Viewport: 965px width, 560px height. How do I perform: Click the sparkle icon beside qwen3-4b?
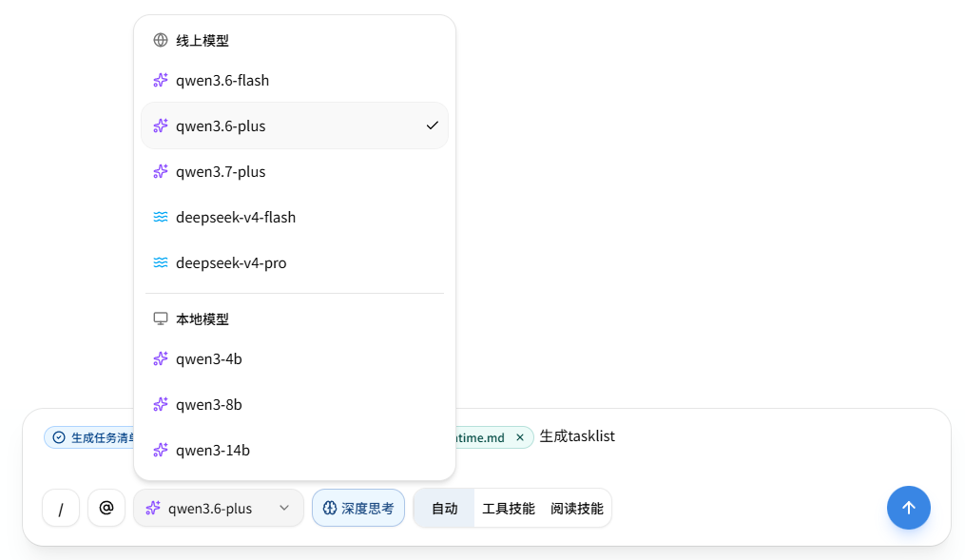click(x=160, y=358)
